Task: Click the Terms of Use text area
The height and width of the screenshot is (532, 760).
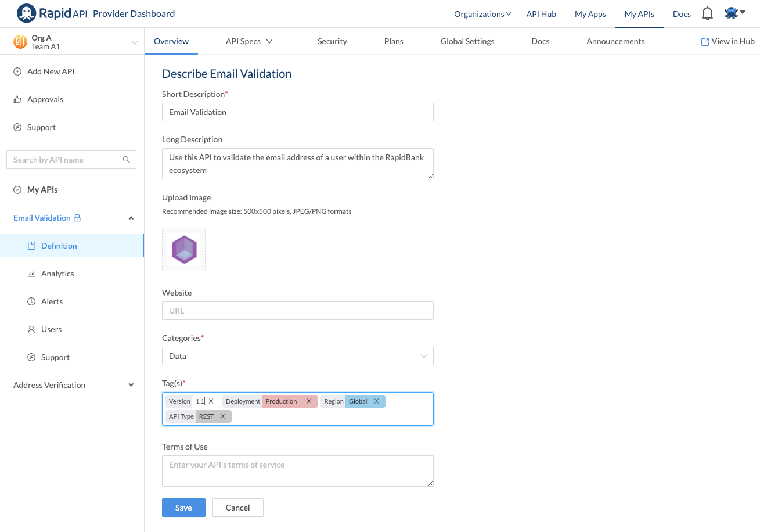Action: tap(298, 471)
